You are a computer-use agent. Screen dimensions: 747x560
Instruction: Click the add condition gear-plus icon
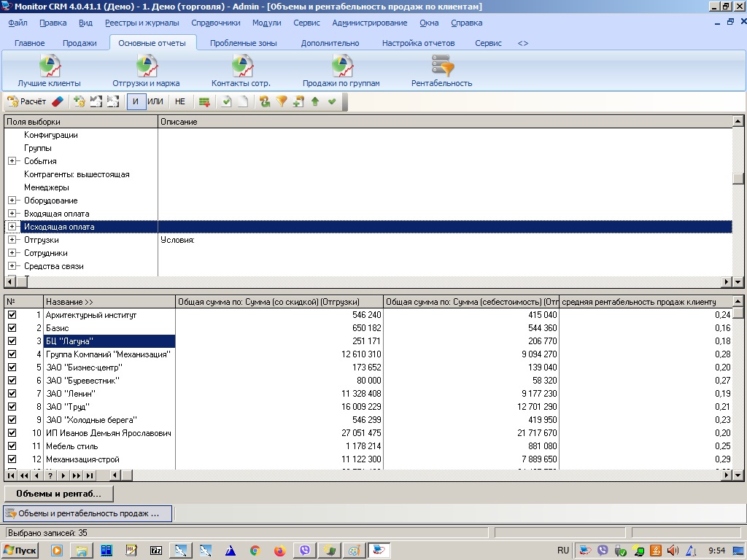coord(79,101)
